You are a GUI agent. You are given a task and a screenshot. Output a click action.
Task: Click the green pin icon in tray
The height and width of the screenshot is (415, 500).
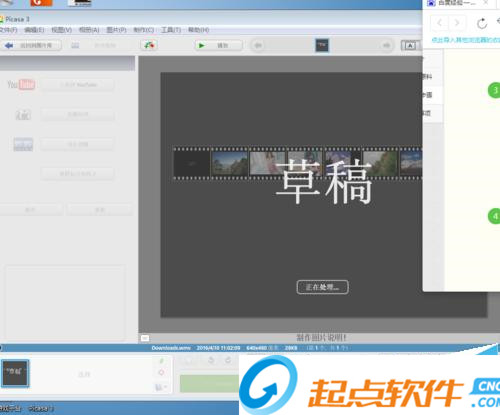tap(161, 361)
